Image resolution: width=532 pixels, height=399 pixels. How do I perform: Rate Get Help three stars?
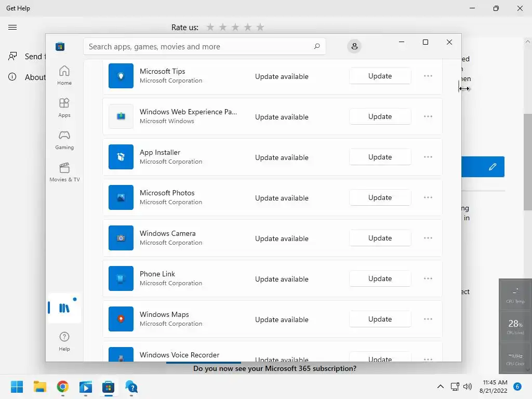click(x=235, y=27)
